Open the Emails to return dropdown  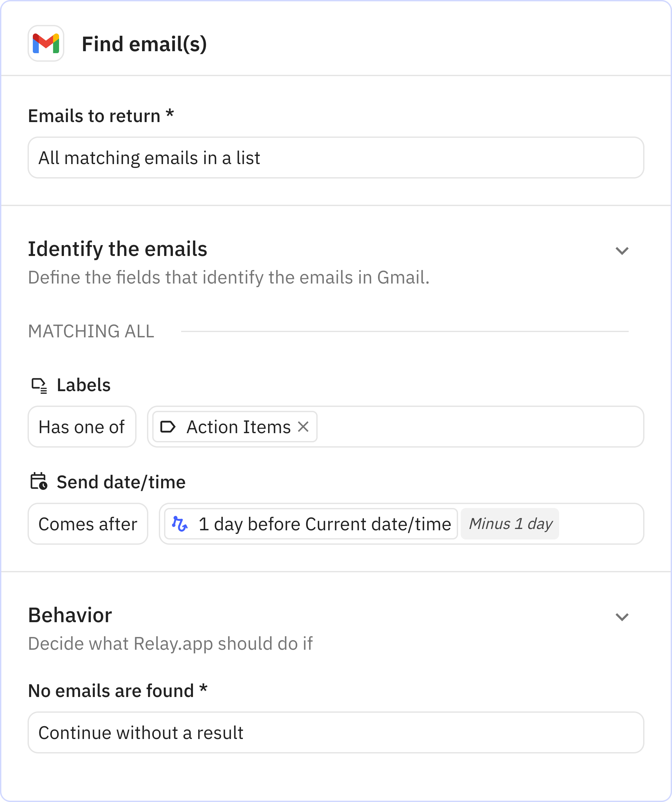(x=336, y=158)
